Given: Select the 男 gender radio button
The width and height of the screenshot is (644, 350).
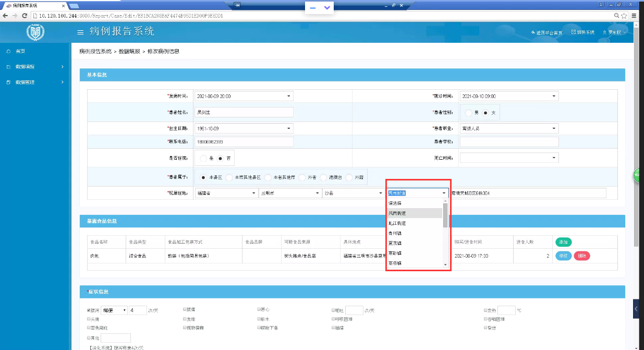Looking at the screenshot, I should point(469,113).
